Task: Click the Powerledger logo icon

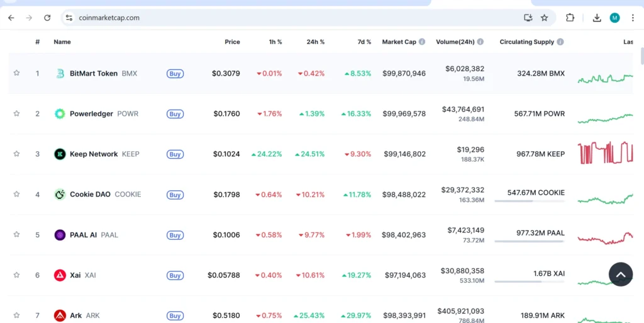Action: (60, 114)
